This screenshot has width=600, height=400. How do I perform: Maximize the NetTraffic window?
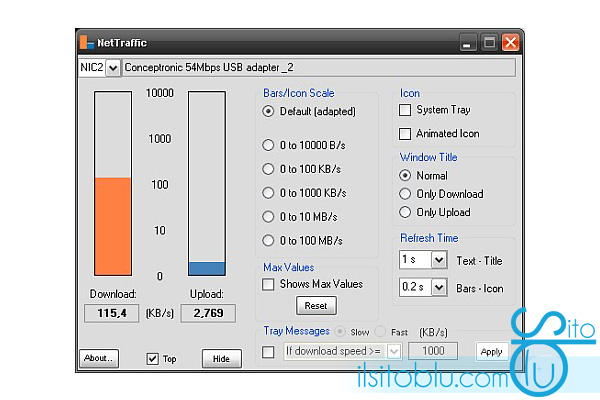(x=489, y=42)
